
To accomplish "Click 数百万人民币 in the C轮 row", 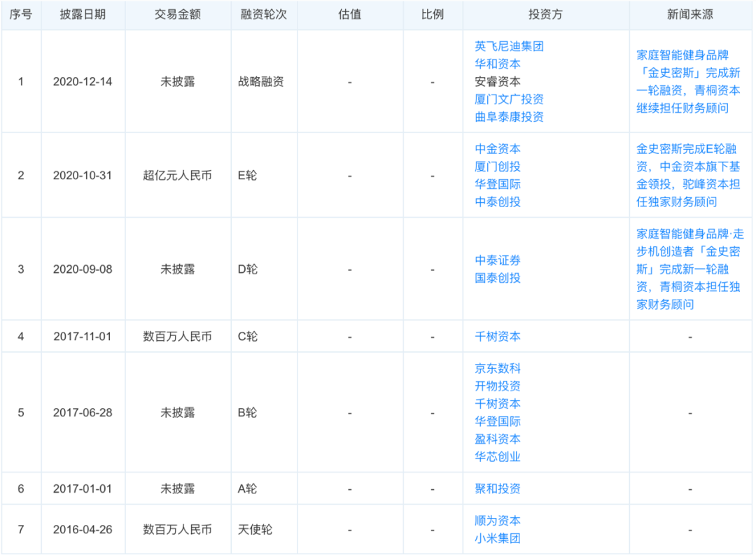I will [177, 337].
